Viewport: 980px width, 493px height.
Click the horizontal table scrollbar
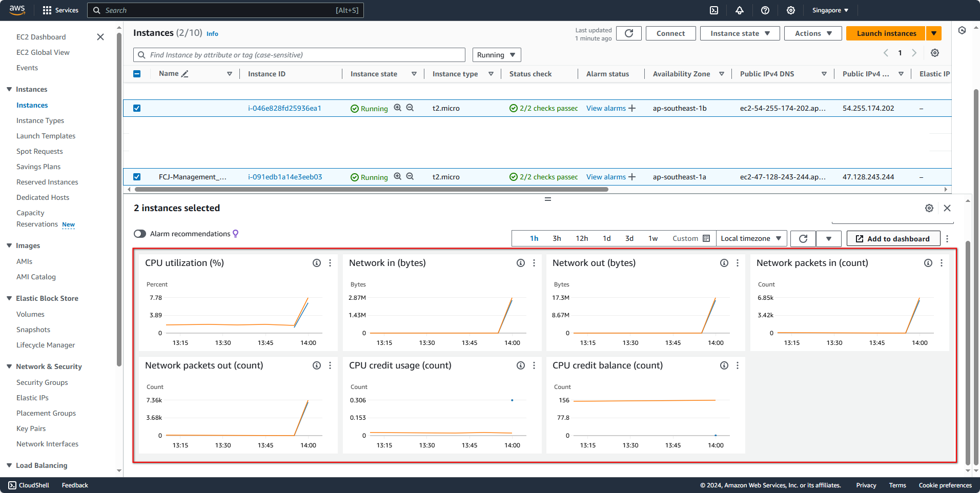(372, 189)
